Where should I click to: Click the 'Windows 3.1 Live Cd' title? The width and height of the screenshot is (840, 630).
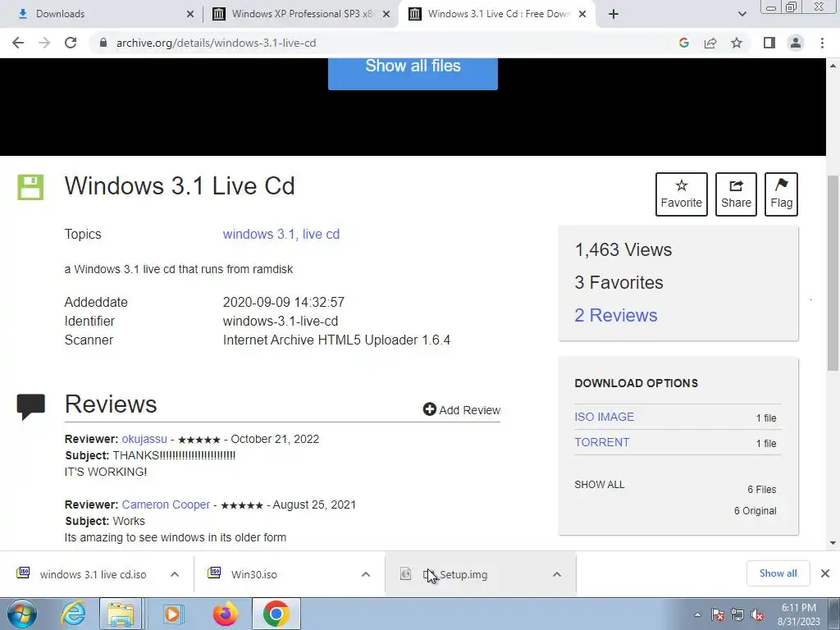[180, 186]
